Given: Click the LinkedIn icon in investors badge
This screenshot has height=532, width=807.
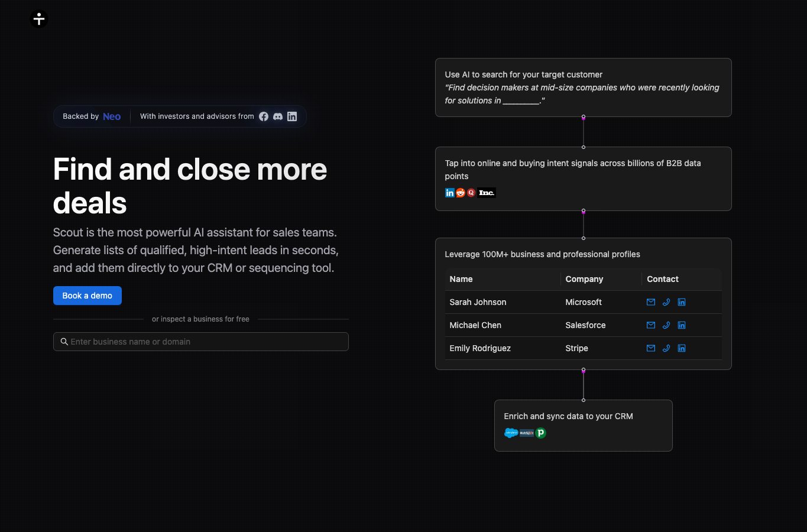Looking at the screenshot, I should (x=292, y=116).
